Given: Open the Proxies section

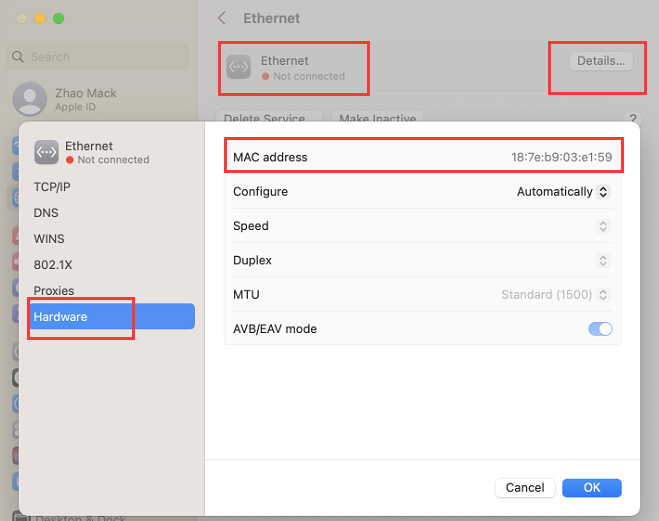Looking at the screenshot, I should point(54,291).
